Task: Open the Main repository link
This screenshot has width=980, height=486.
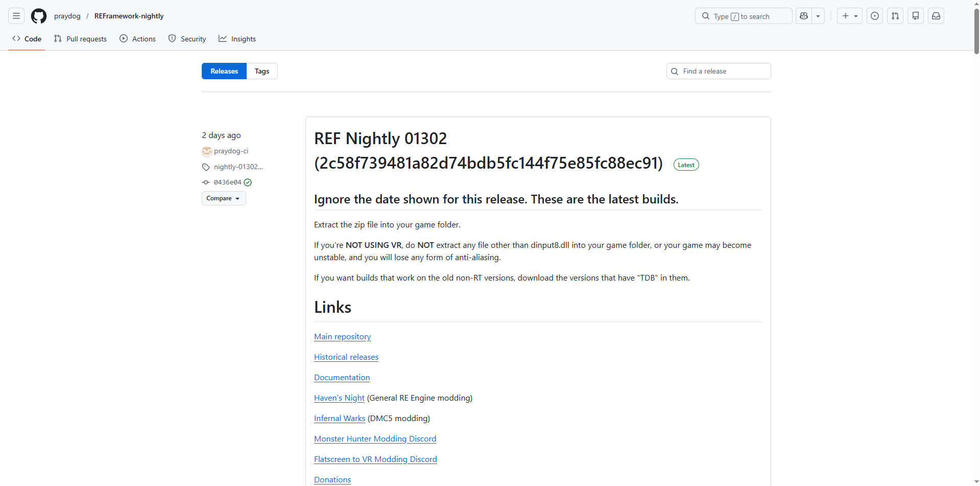Action: click(x=342, y=337)
